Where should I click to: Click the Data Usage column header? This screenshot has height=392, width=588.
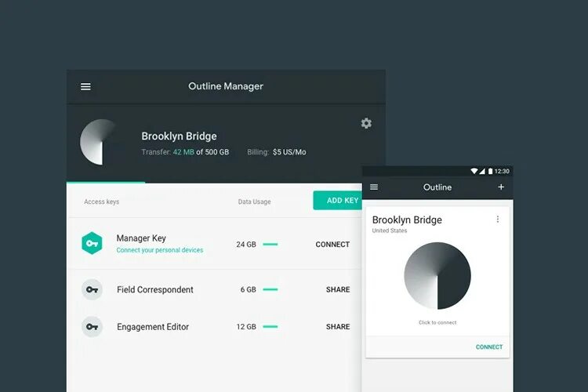pos(254,201)
